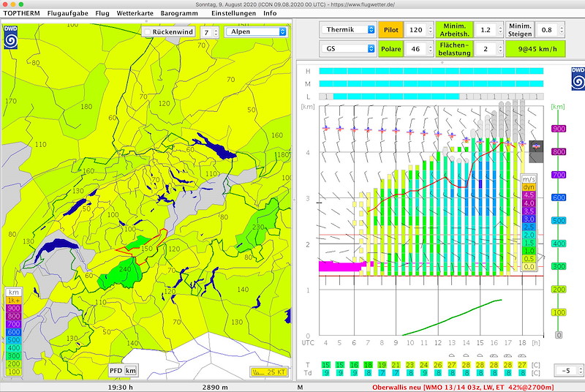Screen dimensions: 585x392
Task: Select the 700 km scale swatch at right
Action: point(559,175)
